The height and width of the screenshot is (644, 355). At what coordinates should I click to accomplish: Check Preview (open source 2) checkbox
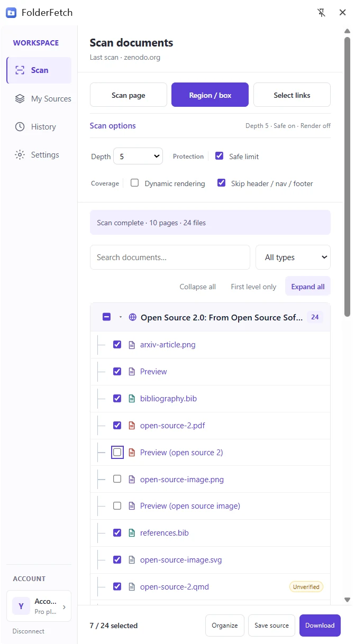pyautogui.click(x=117, y=453)
